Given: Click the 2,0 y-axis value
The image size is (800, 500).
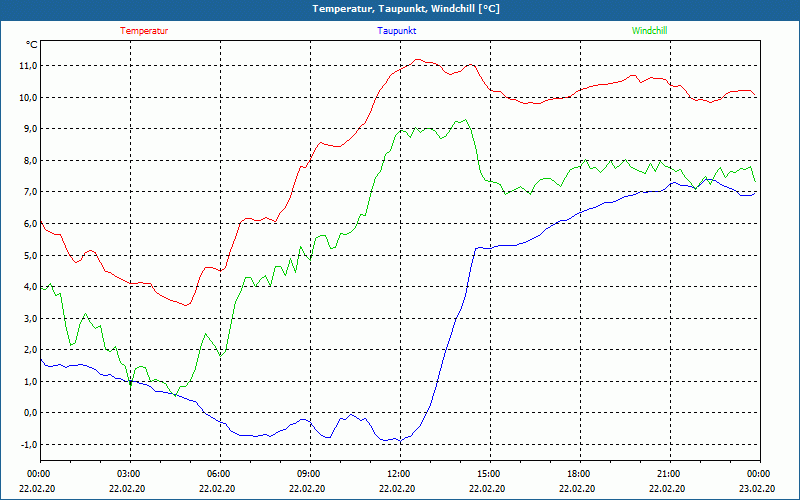Looking at the screenshot, I should click(x=30, y=350).
